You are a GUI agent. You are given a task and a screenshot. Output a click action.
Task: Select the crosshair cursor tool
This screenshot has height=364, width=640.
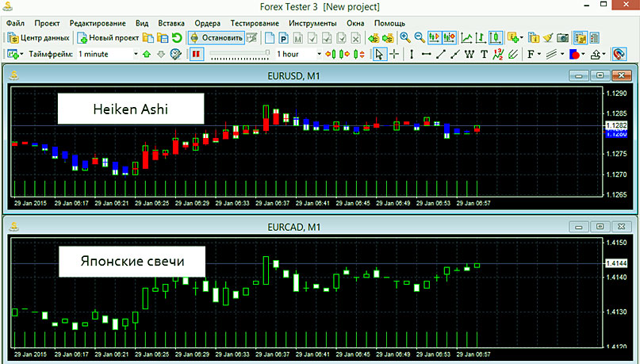pos(394,54)
